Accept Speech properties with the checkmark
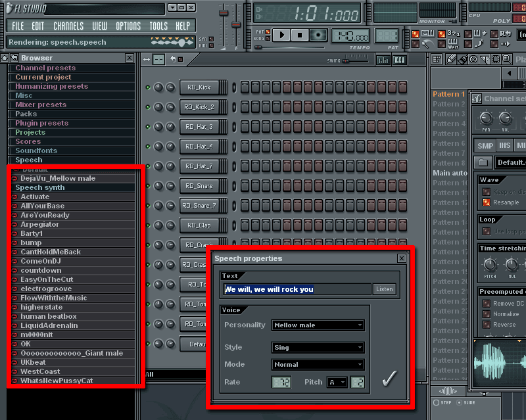The width and height of the screenshot is (526, 420). point(389,379)
